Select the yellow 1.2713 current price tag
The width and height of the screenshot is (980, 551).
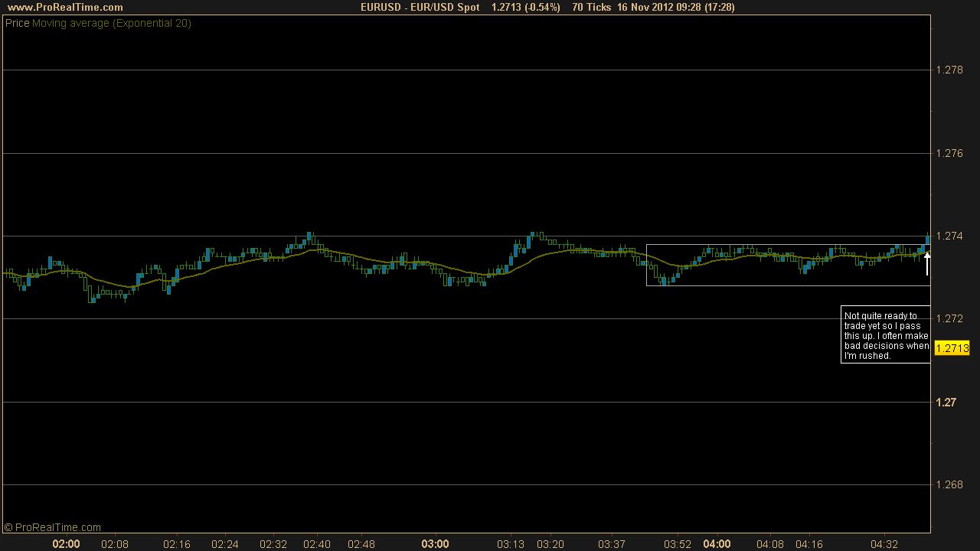[951, 348]
